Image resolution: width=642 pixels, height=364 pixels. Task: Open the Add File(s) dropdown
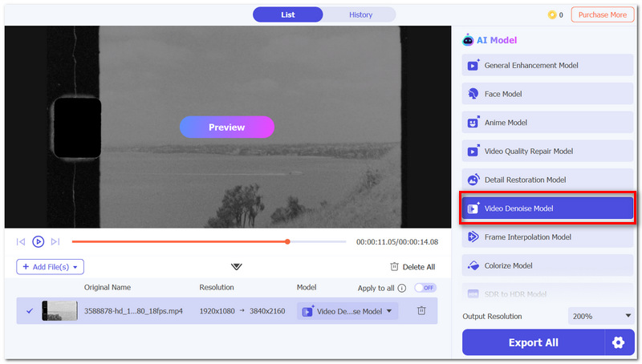pyautogui.click(x=50, y=267)
